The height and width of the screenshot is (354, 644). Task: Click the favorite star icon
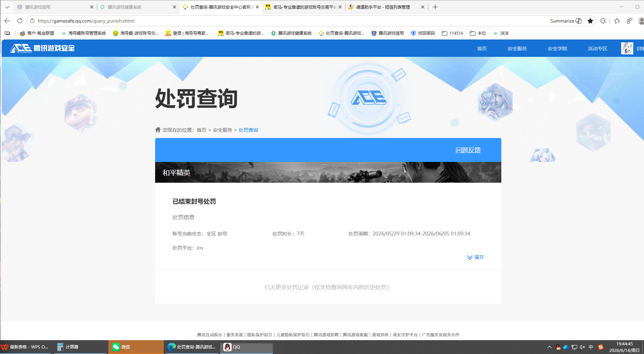point(590,21)
